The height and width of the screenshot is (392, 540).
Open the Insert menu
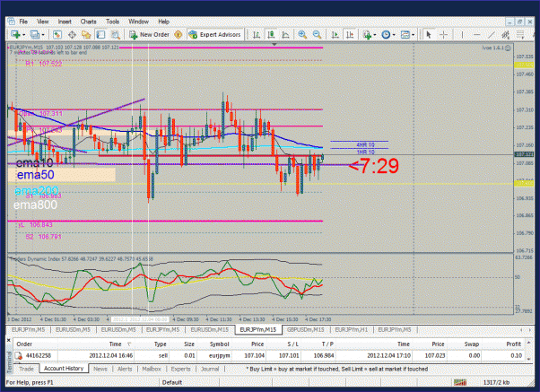tap(65, 22)
